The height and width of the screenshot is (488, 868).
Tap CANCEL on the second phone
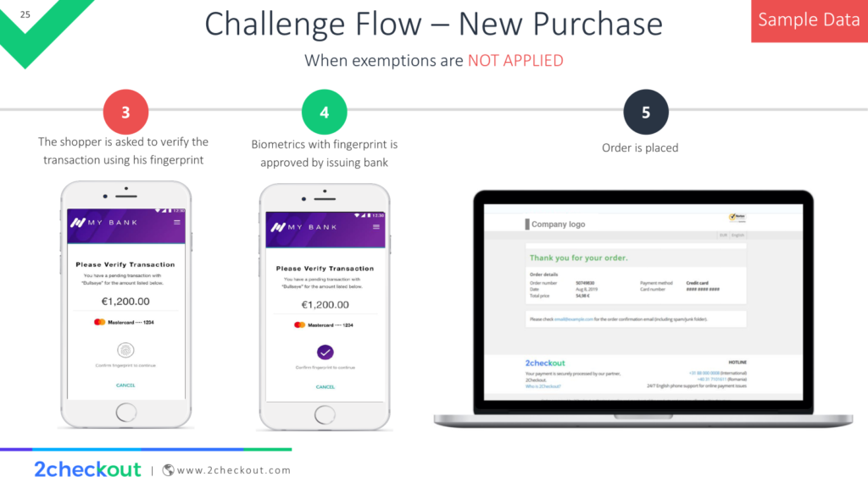(x=325, y=386)
